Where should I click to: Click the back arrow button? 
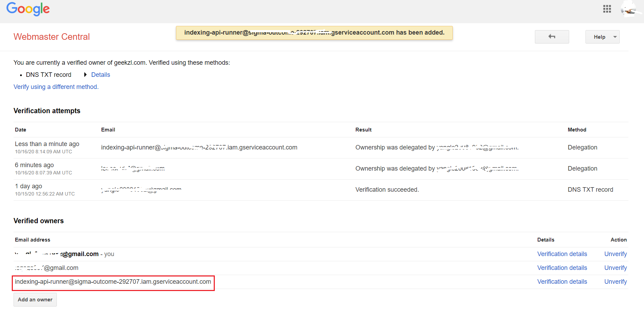[552, 37]
